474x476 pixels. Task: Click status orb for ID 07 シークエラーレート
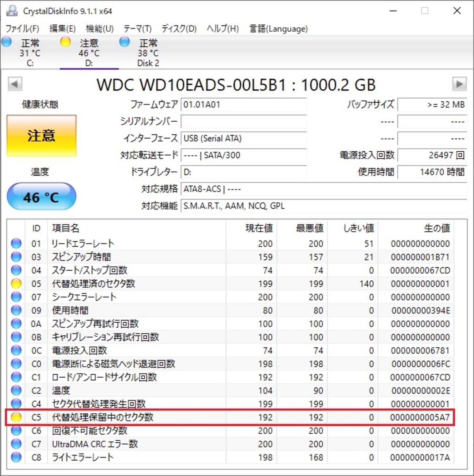[16, 297]
